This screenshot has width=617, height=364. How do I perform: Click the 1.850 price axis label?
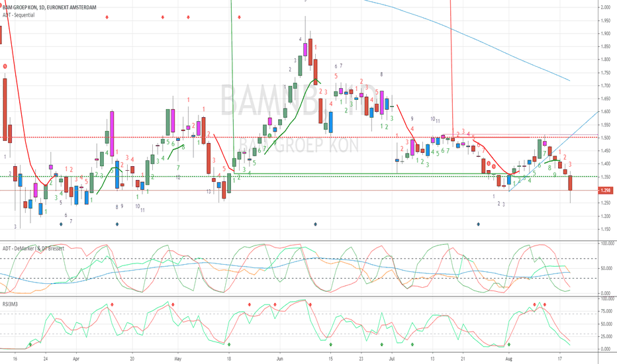pyautogui.click(x=605, y=47)
